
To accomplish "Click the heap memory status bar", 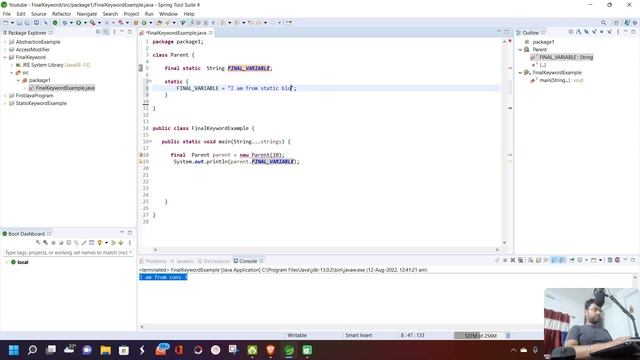I will [480, 336].
